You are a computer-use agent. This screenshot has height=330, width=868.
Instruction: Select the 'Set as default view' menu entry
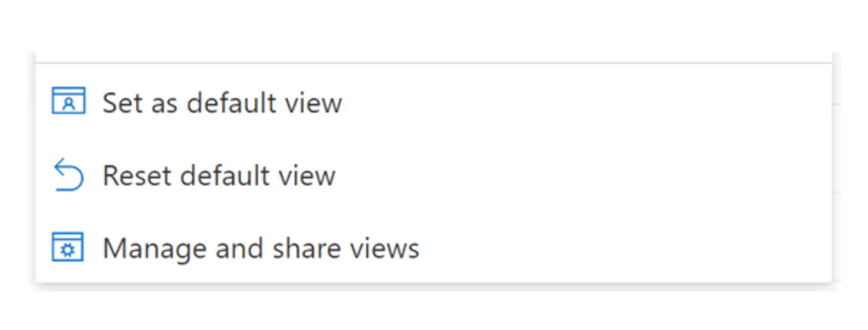click(x=434, y=102)
